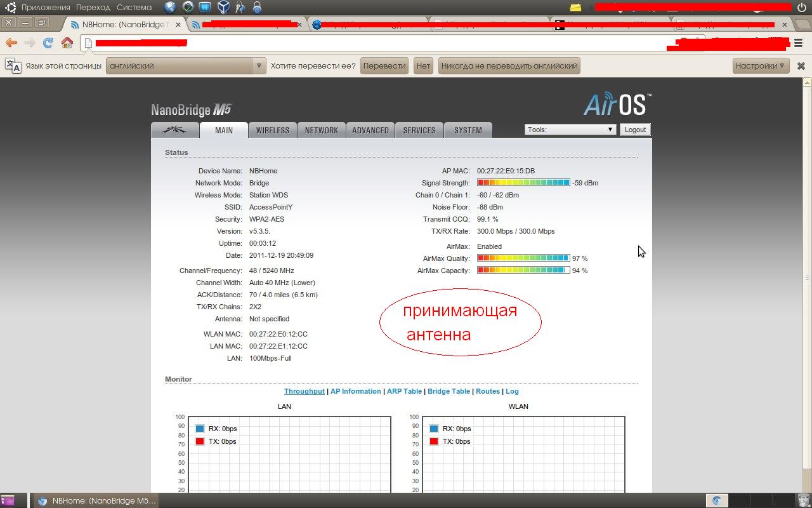812x508 pixels.
Task: Go back with the browser back arrow
Action: click(11, 43)
